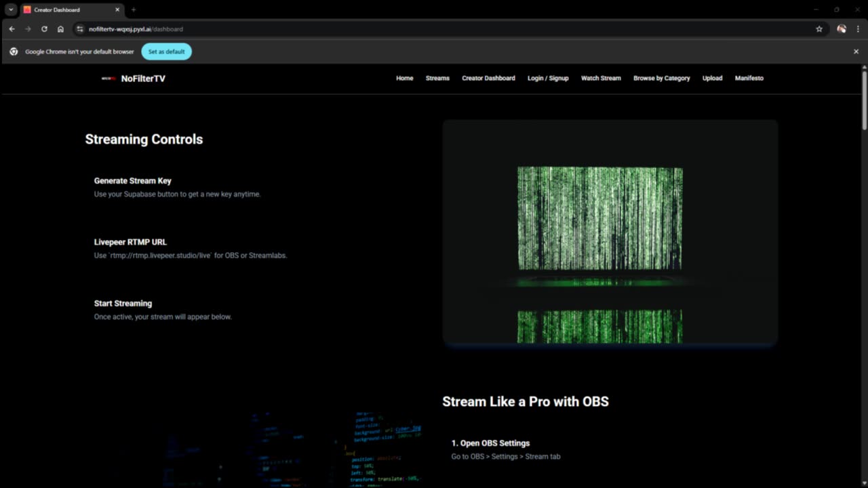Image resolution: width=868 pixels, height=488 pixels.
Task: Select Creator Dashboard in the navigation
Action: (x=488, y=78)
